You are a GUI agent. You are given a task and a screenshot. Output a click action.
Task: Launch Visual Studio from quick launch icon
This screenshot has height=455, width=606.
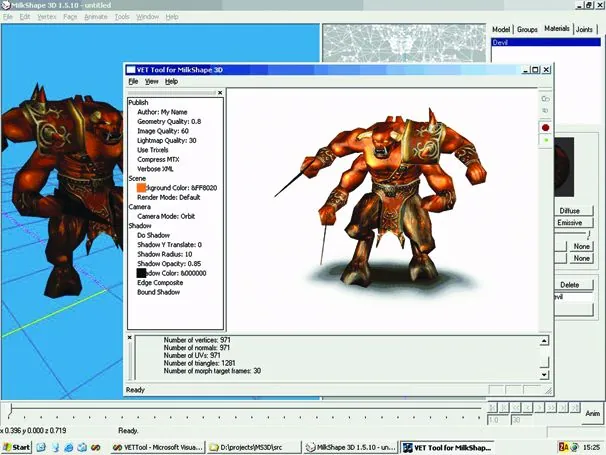[96, 447]
